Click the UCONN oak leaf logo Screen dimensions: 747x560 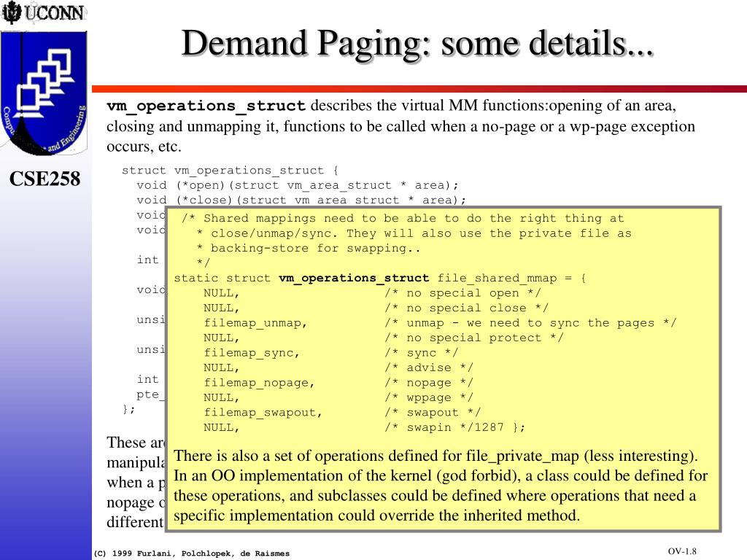[11, 12]
